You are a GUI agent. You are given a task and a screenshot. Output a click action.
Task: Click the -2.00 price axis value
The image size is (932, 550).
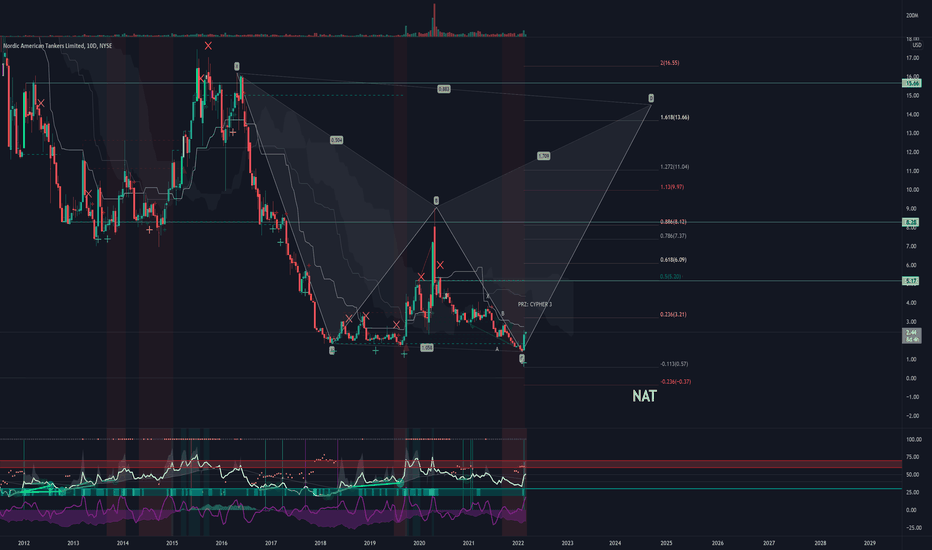coord(912,416)
